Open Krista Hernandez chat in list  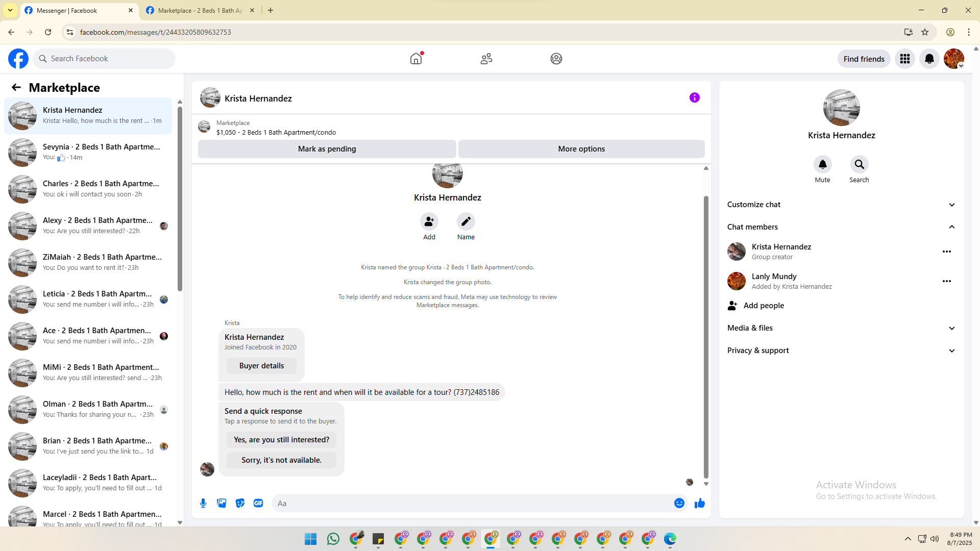tap(88, 116)
